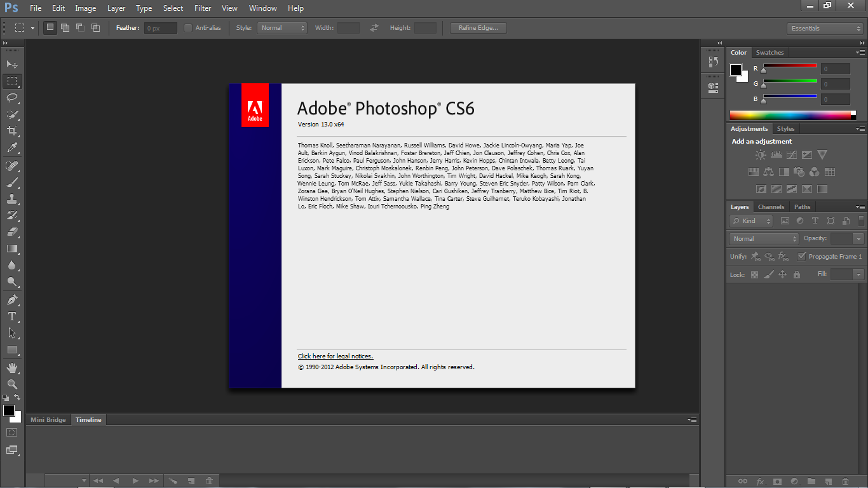Select the Blur tool

point(12,265)
